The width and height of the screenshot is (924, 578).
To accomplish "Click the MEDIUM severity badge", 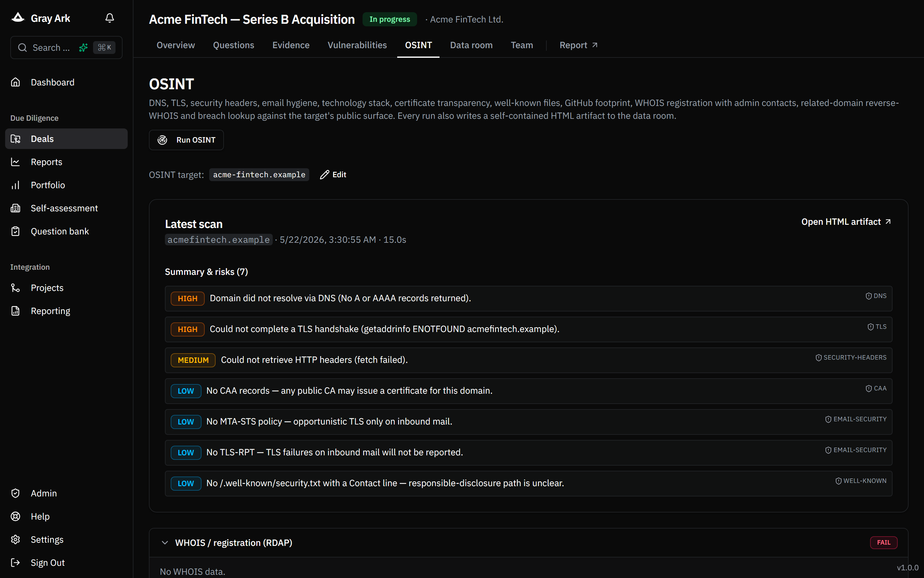I will tap(193, 360).
